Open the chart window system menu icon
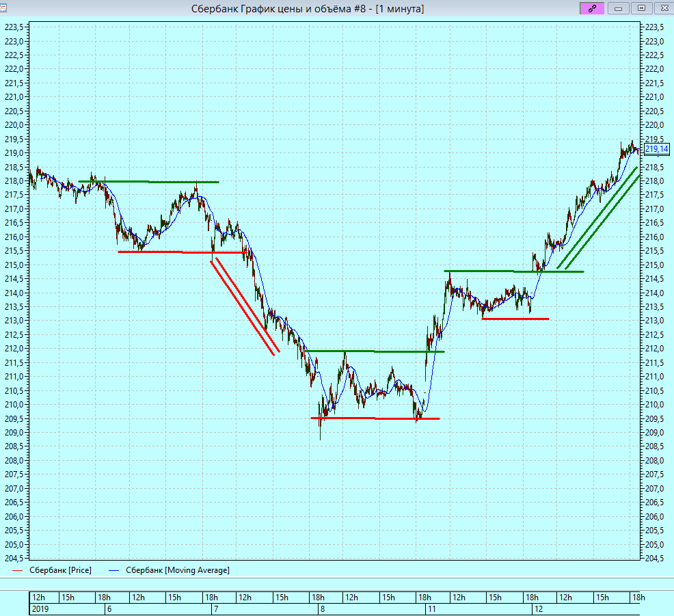 pyautogui.click(x=3, y=8)
